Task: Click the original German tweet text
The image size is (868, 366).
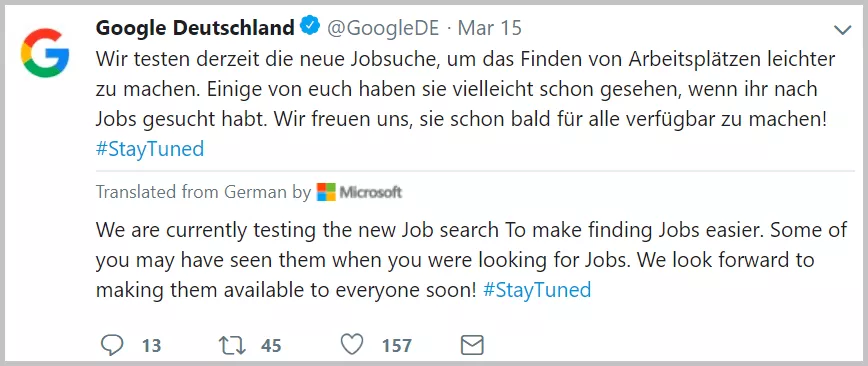Action: (465, 104)
